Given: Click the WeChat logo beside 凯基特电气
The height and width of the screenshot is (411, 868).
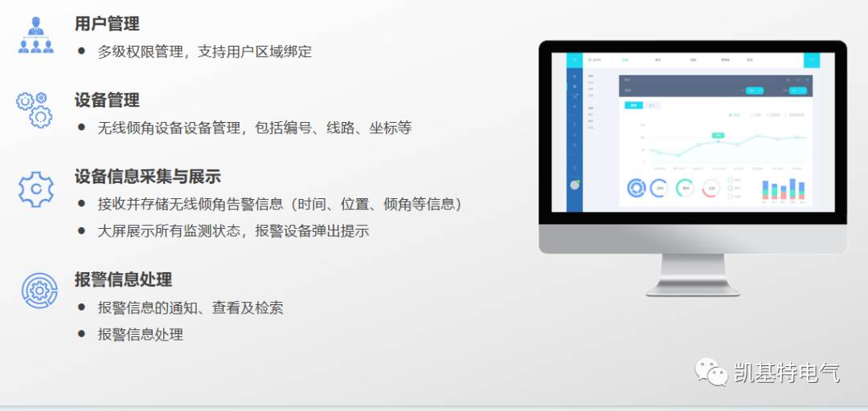Looking at the screenshot, I should 711,372.
